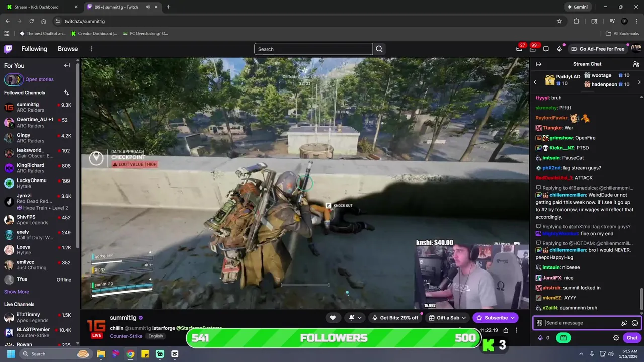Click the Go Ad-Free for Free button
This screenshot has height=362, width=644.
598,49
